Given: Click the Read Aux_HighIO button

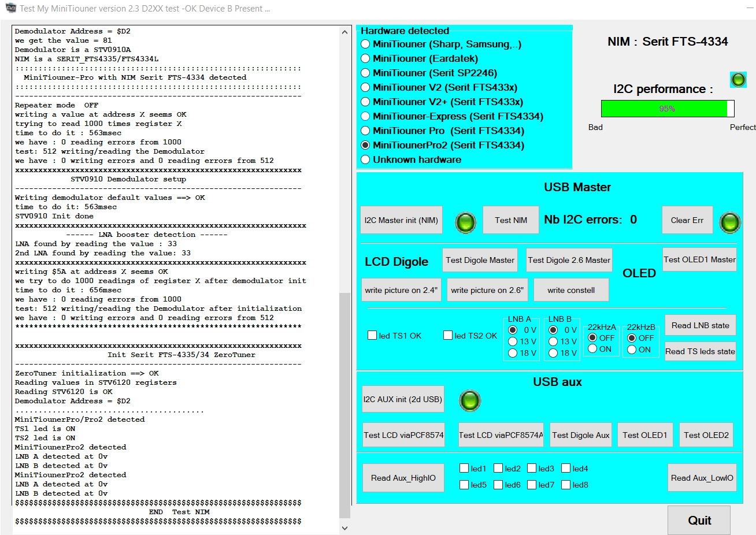Looking at the screenshot, I should click(x=403, y=478).
